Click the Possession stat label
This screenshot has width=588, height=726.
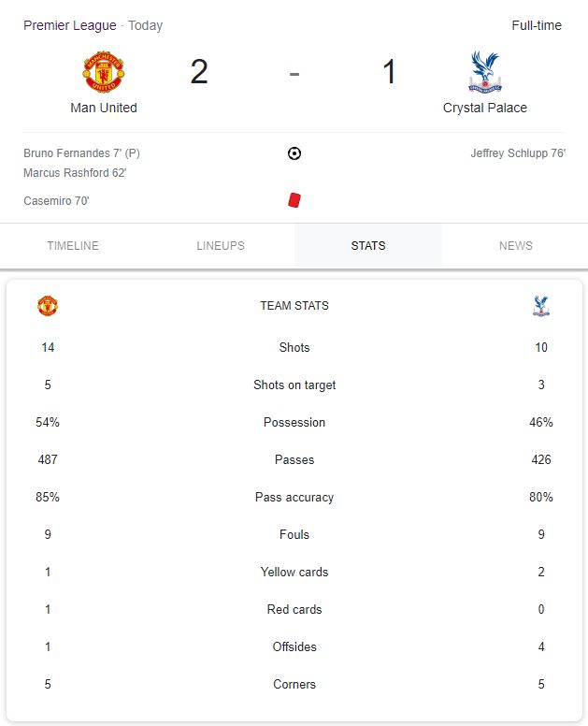pos(294,422)
